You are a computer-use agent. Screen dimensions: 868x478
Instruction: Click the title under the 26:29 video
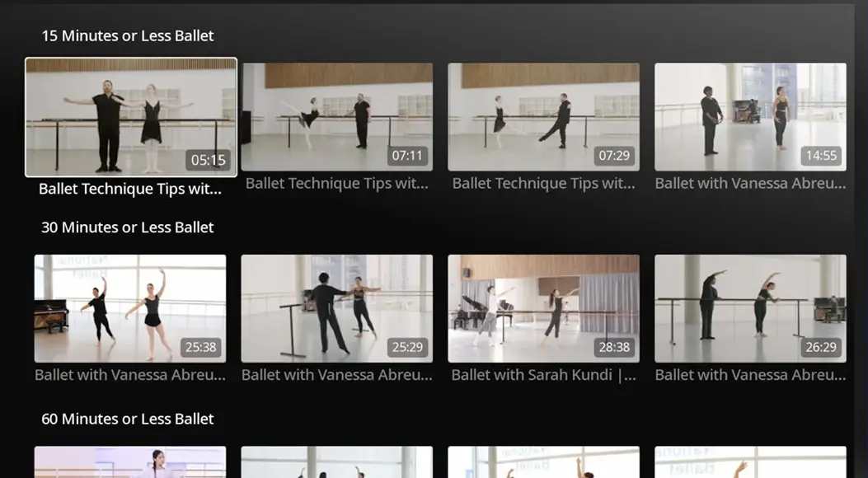[x=750, y=374]
